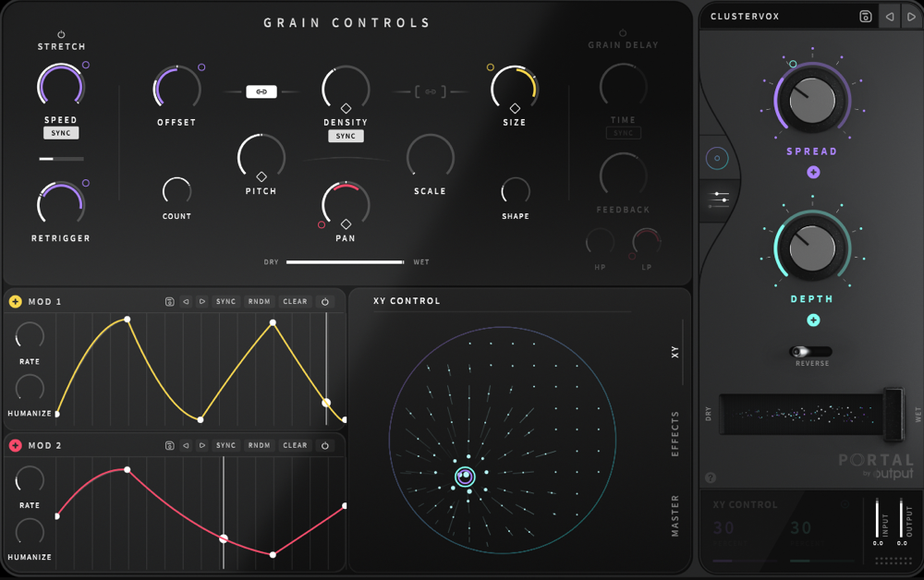Load the next preset arrow

point(910,16)
